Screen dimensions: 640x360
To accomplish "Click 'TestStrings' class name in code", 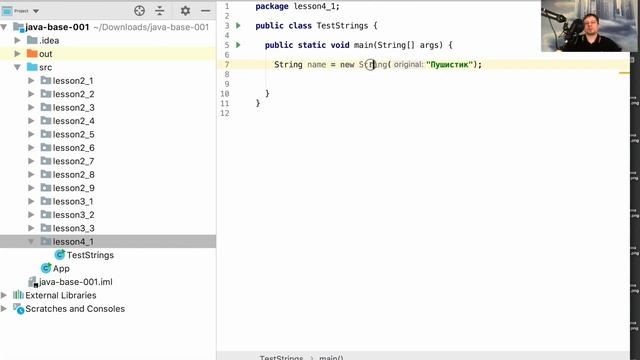I will [x=342, y=26].
